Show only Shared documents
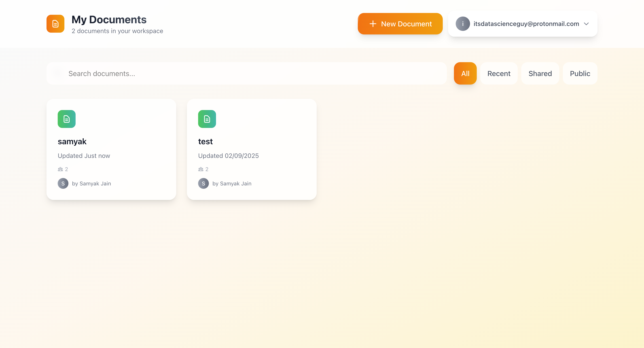Viewport: 644px width, 348px height. click(540, 74)
